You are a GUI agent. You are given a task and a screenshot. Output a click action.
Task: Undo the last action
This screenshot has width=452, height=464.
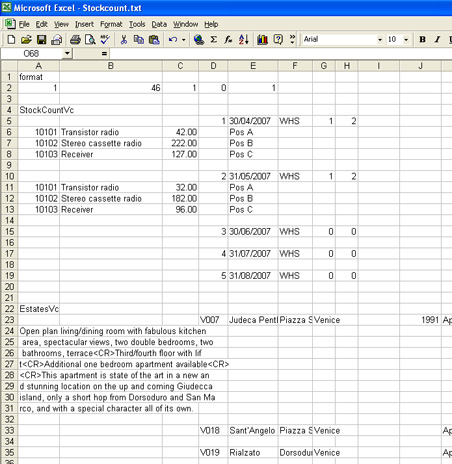[x=173, y=40]
